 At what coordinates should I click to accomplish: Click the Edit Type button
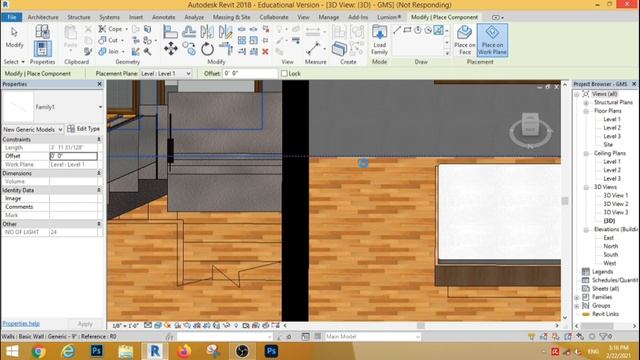click(x=83, y=129)
